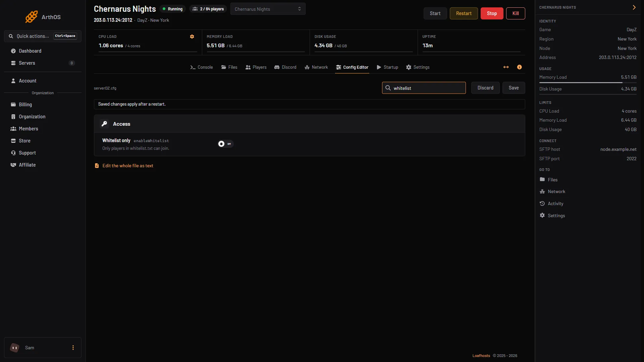Image resolution: width=644 pixels, height=362 pixels.
Task: Click the Servers count badge 0
Action: pos(71,63)
